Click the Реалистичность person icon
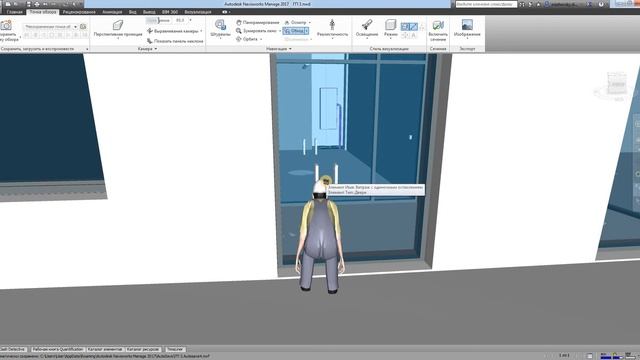 [332, 24]
